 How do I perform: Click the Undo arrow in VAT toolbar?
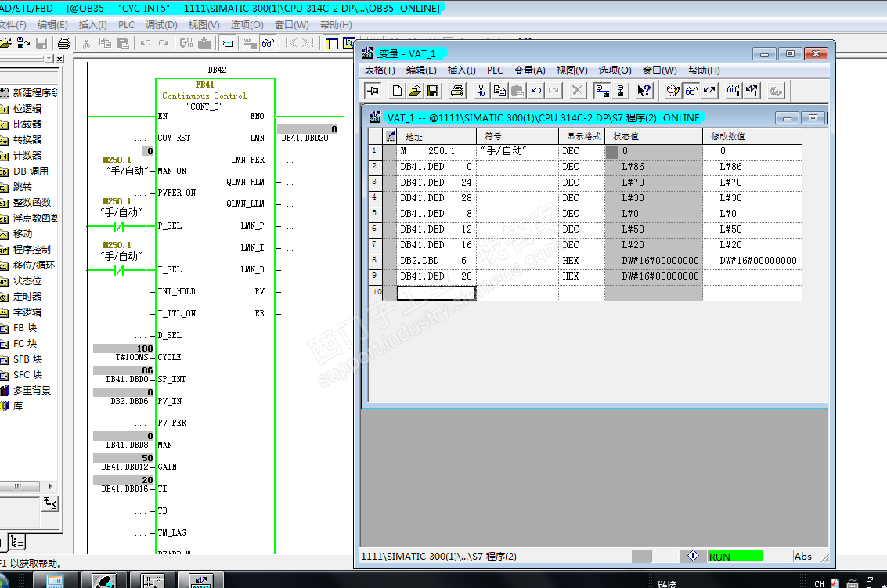[536, 91]
